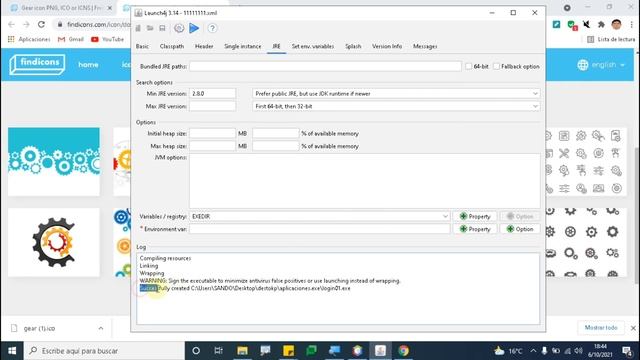The image size is (640, 360).
Task: Open the Basic tab
Action: [142, 47]
